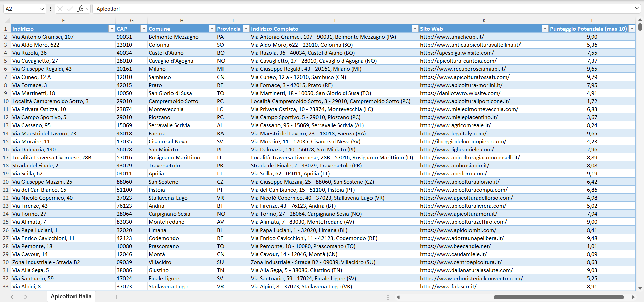
Task: Click horizontal scrollbar right arrow
Action: pos(633,297)
